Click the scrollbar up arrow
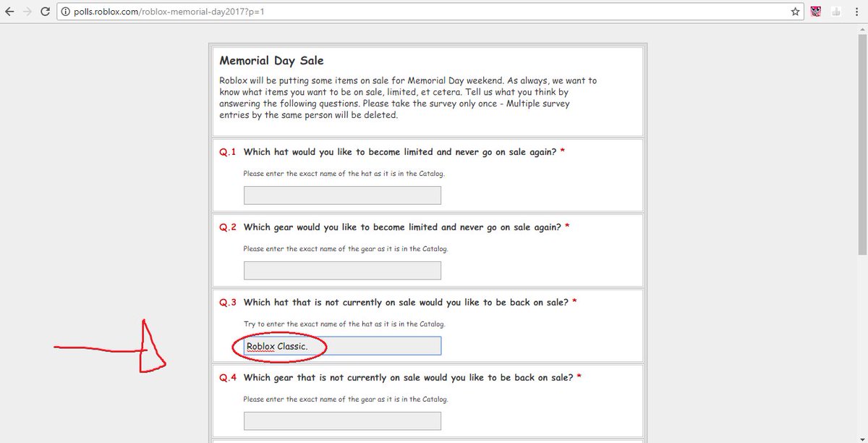This screenshot has width=868, height=443. [x=862, y=28]
